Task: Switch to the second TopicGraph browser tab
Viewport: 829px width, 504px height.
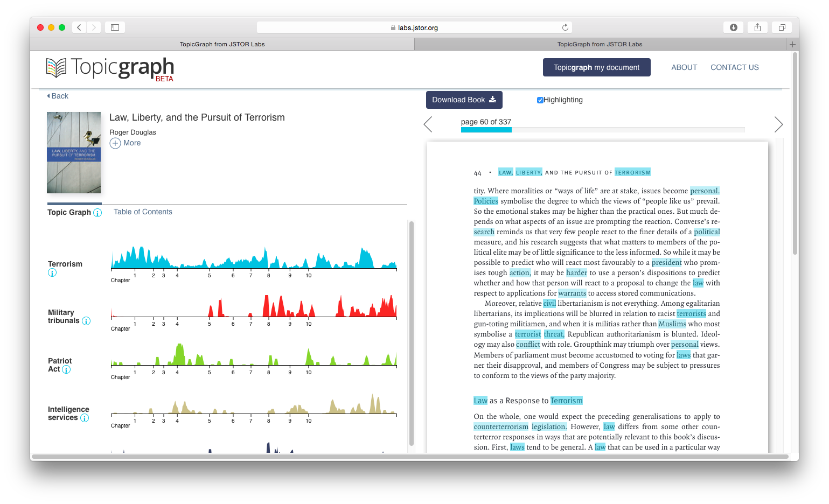Action: click(600, 44)
